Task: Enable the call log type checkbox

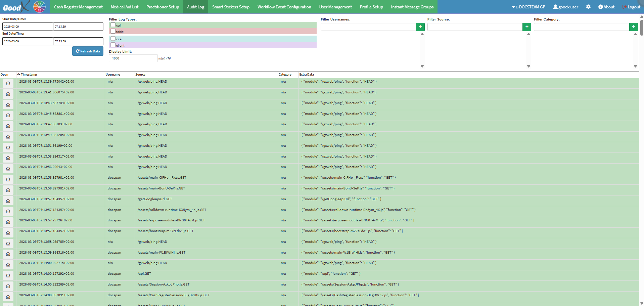Action: 113,25
